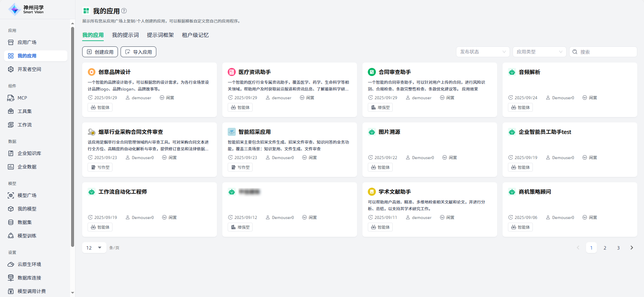The width and height of the screenshot is (644, 297).
Task: Switch to the 我的提示词 tab
Action: (125, 35)
